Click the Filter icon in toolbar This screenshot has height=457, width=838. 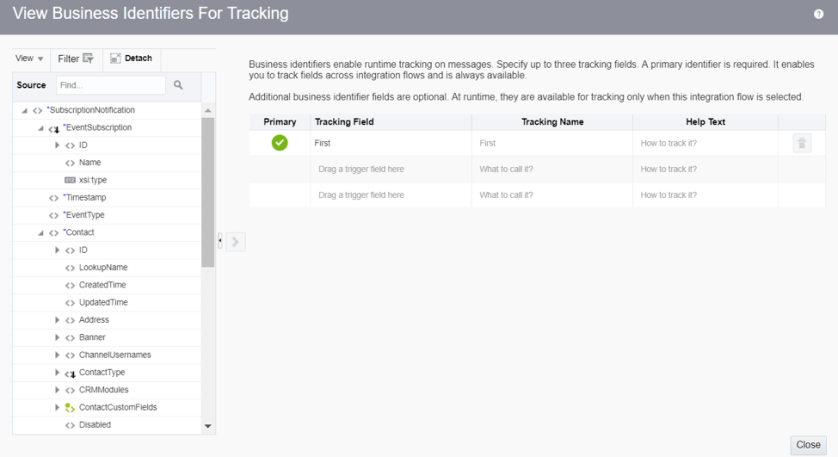[x=88, y=58]
